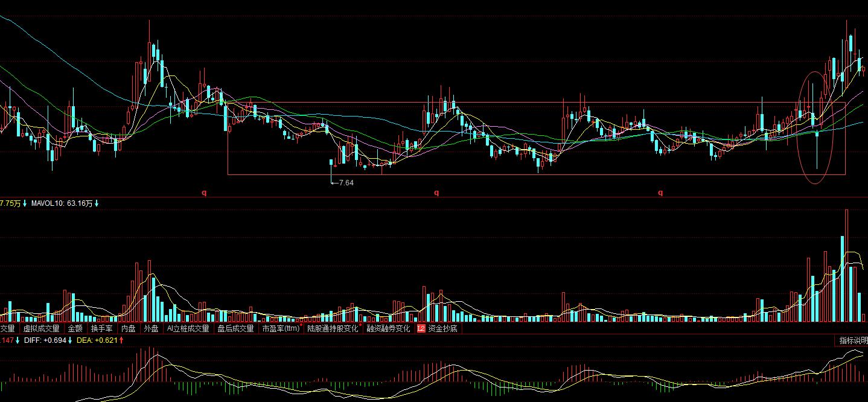Open the 指标说明 indicator help button
868x402 pixels.
(852, 341)
